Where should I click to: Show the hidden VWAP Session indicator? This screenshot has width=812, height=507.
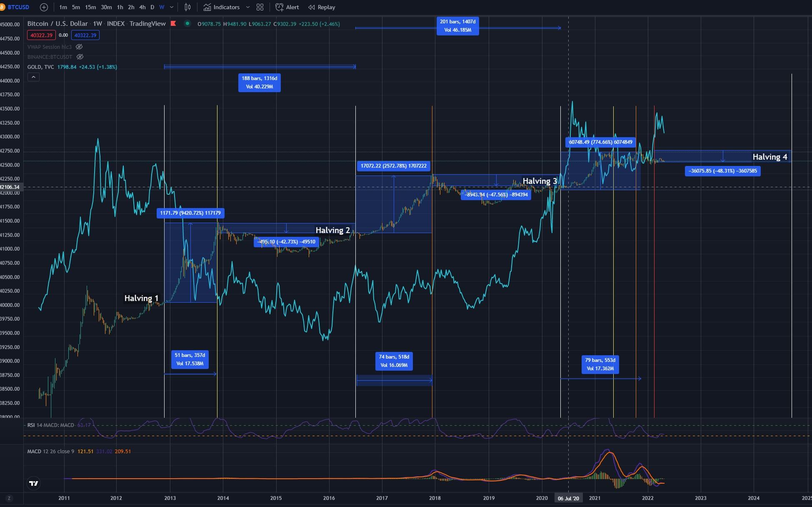(79, 47)
